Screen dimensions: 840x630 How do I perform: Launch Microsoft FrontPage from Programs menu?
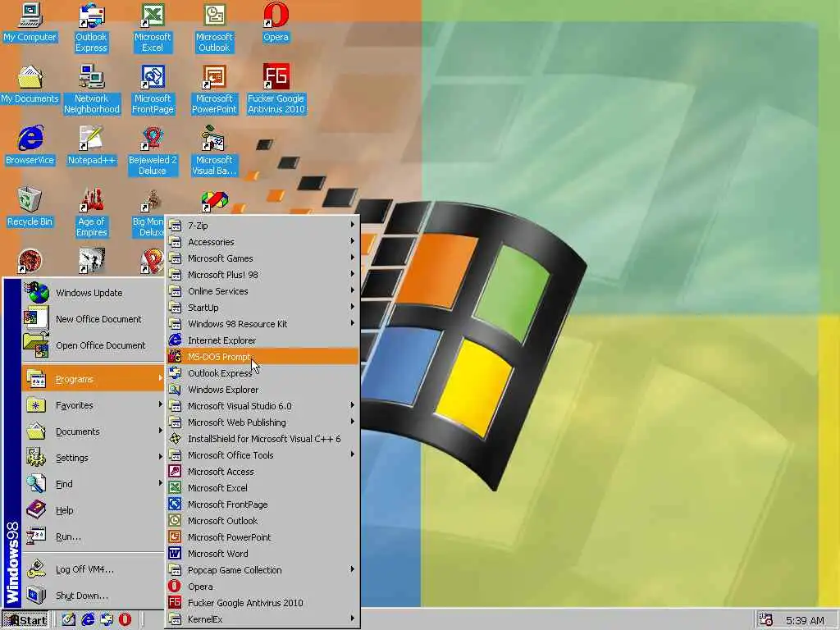262,504
